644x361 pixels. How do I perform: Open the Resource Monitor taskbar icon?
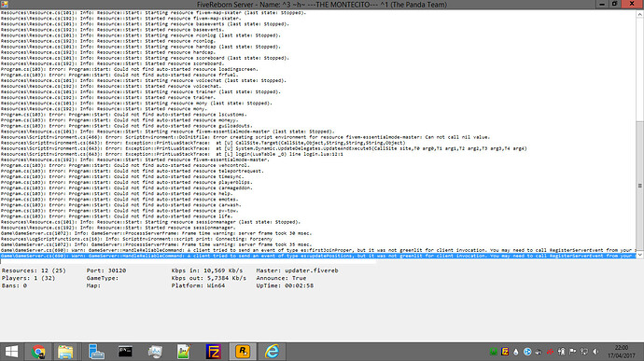[155, 352]
